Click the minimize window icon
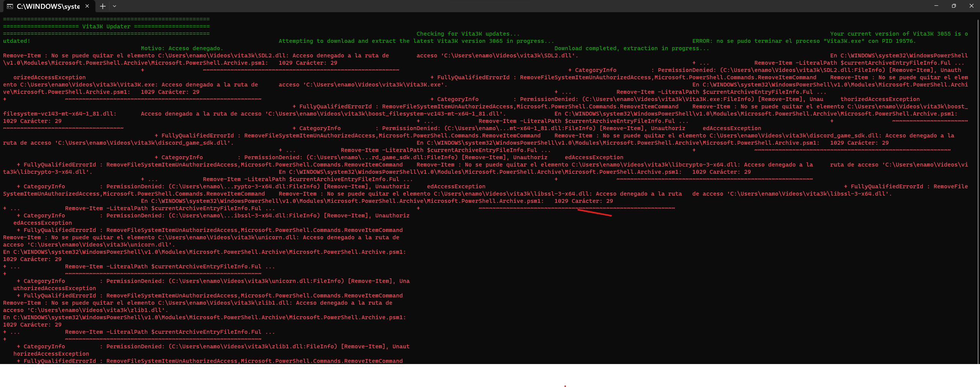The width and height of the screenshot is (980, 387). pos(936,5)
